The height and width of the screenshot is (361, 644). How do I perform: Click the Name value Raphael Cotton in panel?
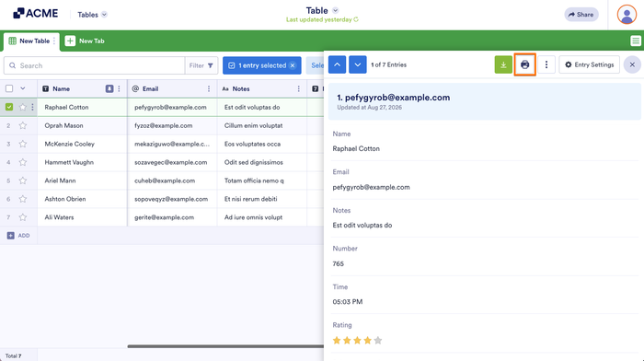pyautogui.click(x=356, y=149)
